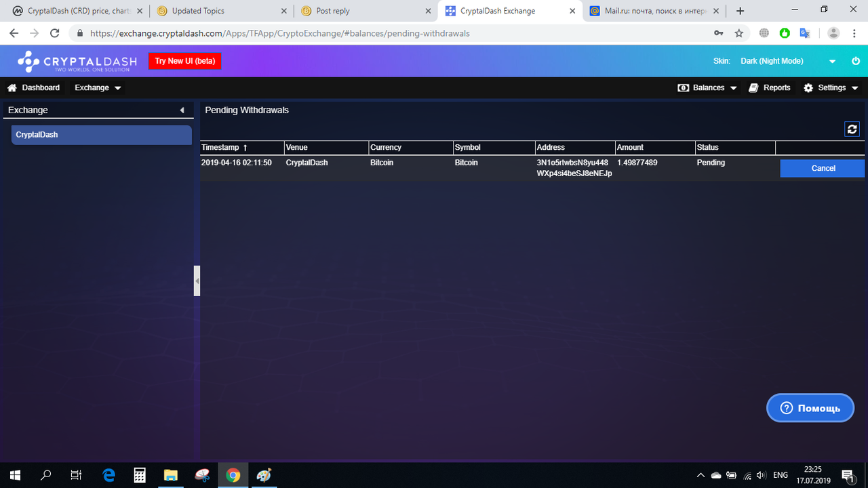The width and height of the screenshot is (868, 488).
Task: Sort by the Symbol column header
Action: (494, 147)
